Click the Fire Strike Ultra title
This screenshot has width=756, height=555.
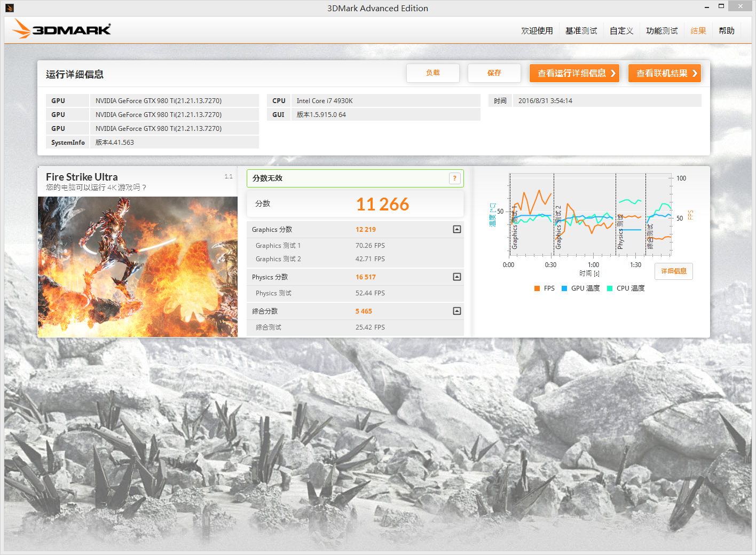pos(82,177)
